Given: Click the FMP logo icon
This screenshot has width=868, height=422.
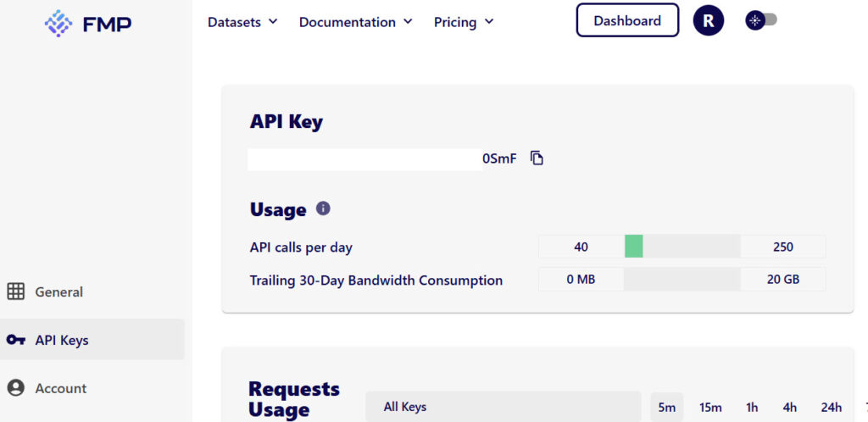Looking at the screenshot, I should pyautogui.click(x=58, y=24).
